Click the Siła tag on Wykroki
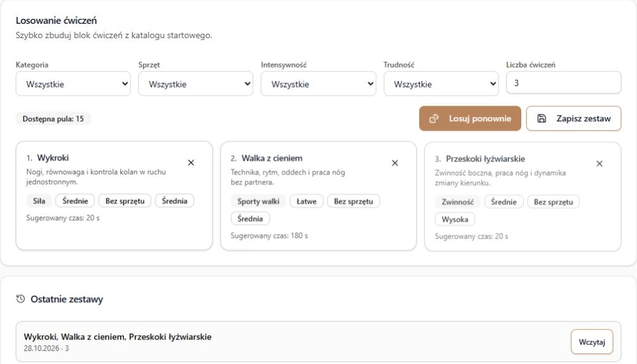The height and width of the screenshot is (364, 637). pos(39,201)
